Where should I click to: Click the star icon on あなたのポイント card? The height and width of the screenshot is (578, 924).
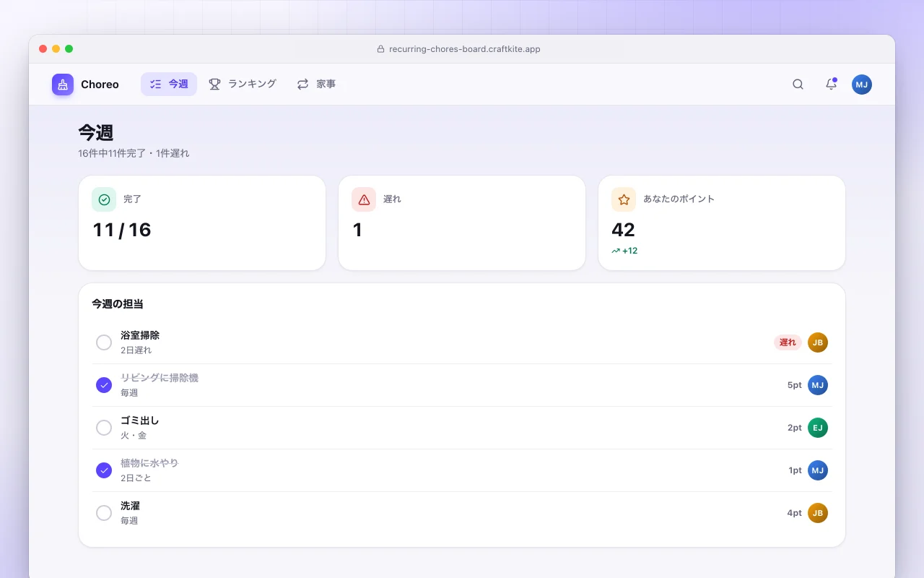click(x=624, y=199)
